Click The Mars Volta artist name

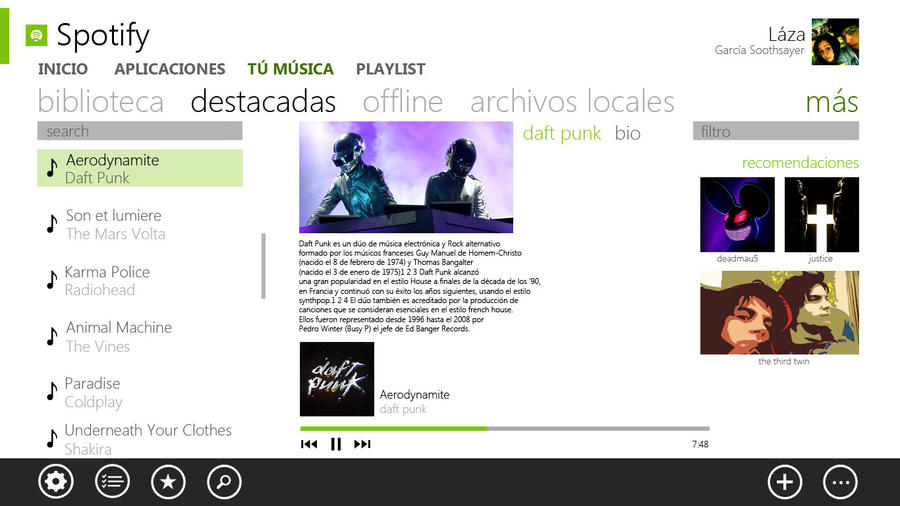115,234
